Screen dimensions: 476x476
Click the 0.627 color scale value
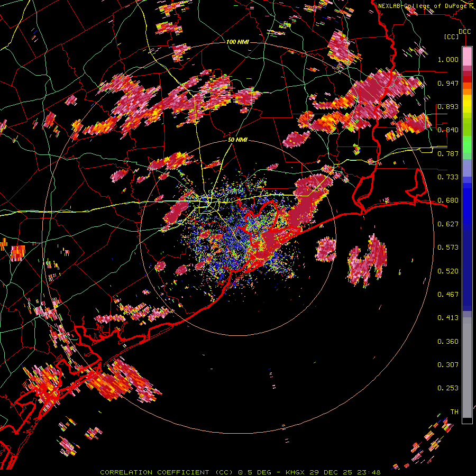[x=448, y=224]
